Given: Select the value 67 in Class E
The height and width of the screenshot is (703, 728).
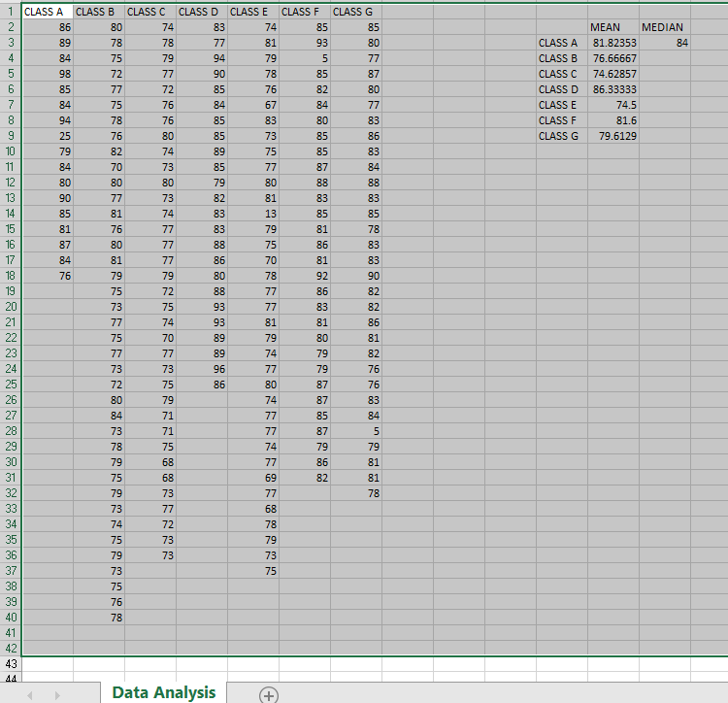Looking at the screenshot, I should (x=253, y=105).
